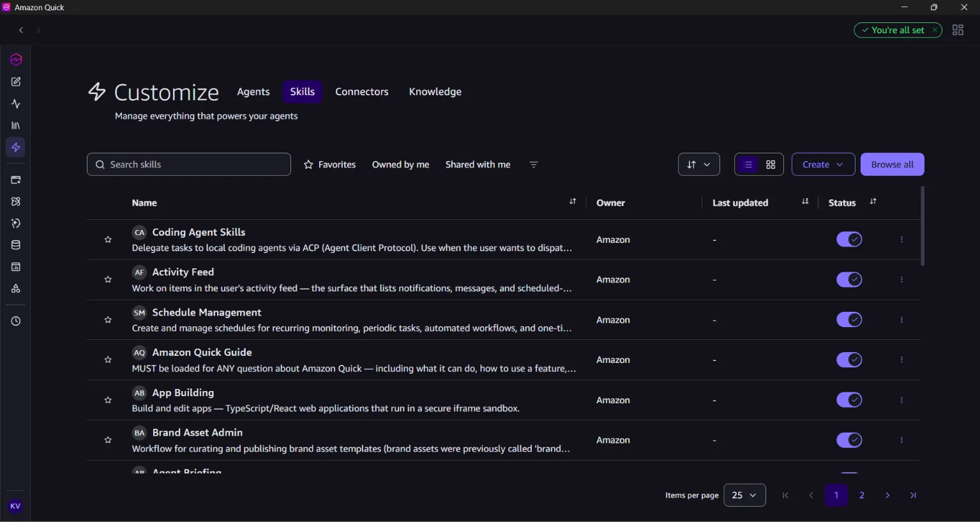Filter skills by Owned by me
The image size is (980, 522).
click(401, 165)
